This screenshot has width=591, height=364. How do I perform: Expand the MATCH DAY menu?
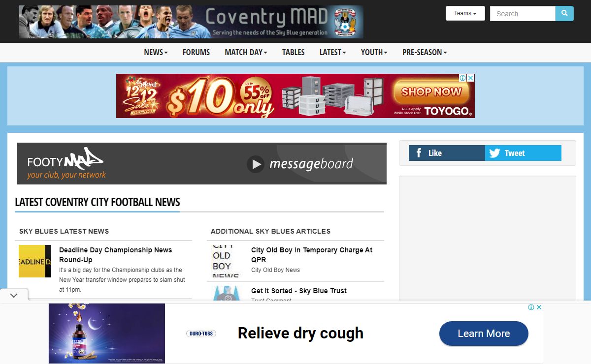[246, 52]
